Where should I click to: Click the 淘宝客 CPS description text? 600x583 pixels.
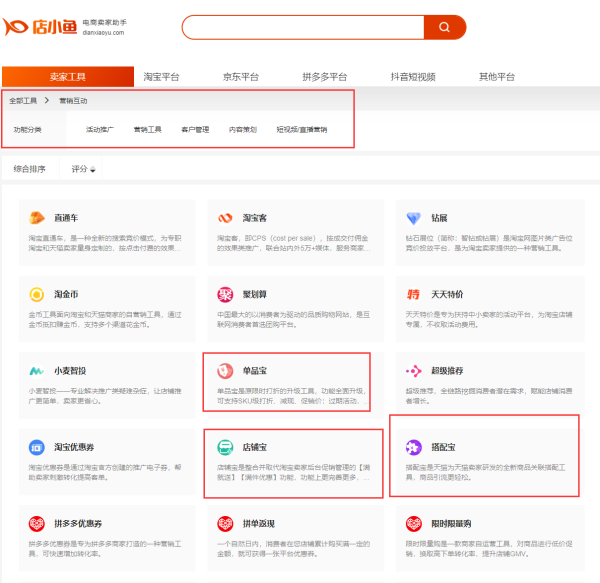pos(293,243)
